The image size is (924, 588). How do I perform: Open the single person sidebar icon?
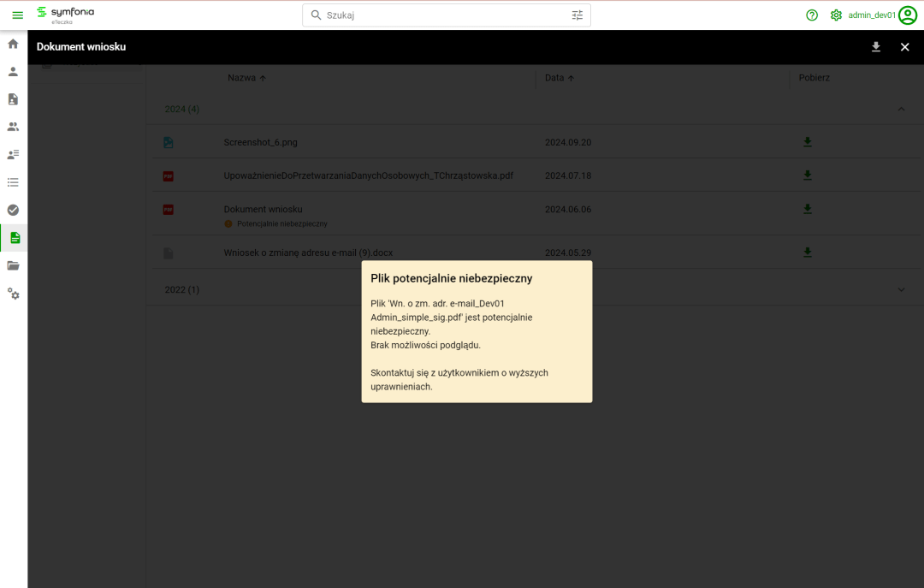(13, 72)
